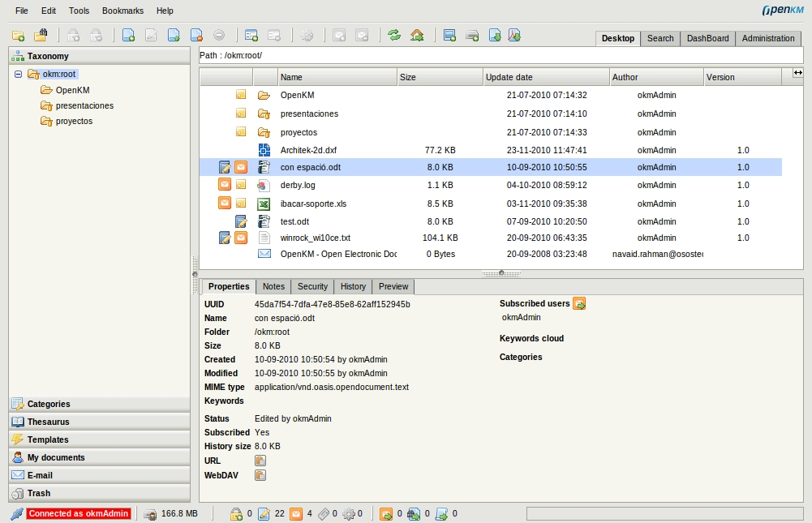Click the Taxonomy panel header
This screenshot has height=523, width=812.
tap(100, 56)
